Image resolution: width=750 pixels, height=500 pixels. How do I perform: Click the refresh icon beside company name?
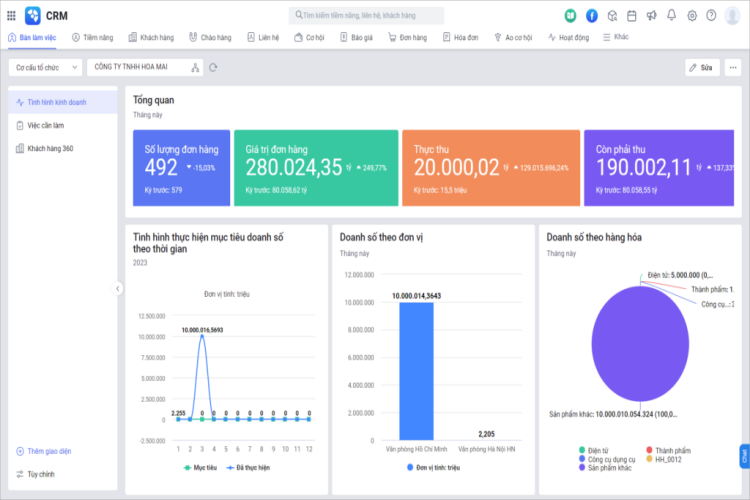213,67
